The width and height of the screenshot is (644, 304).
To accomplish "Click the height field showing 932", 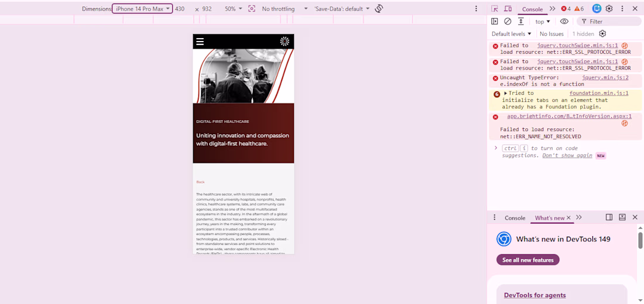I will 207,9.
